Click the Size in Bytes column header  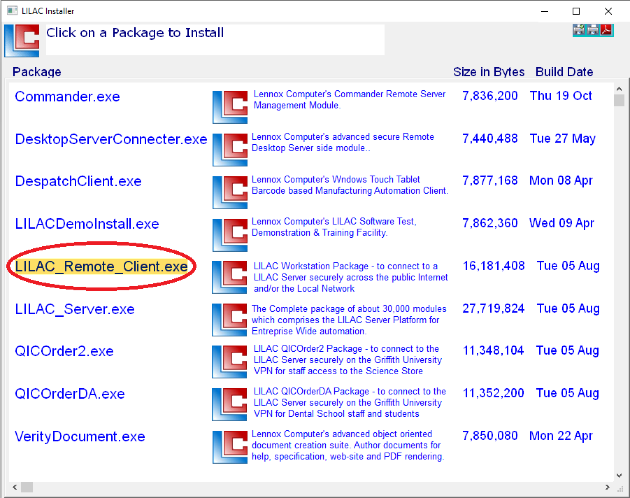click(488, 72)
